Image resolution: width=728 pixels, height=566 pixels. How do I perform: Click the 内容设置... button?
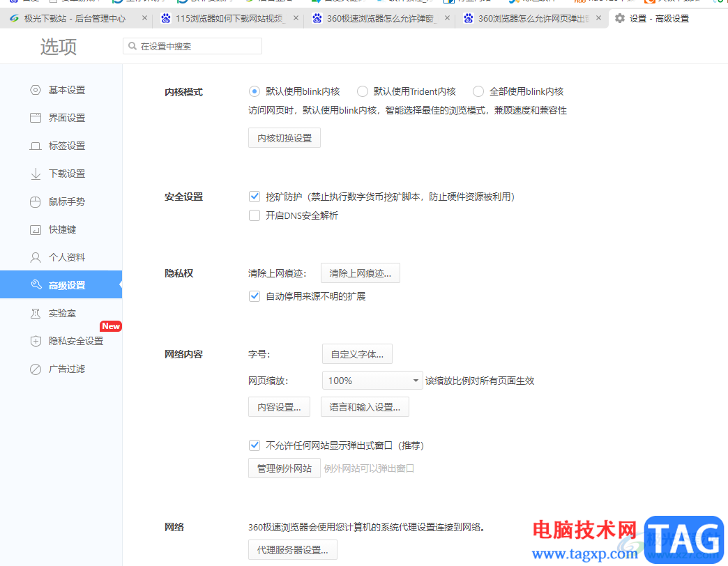pyautogui.click(x=279, y=407)
